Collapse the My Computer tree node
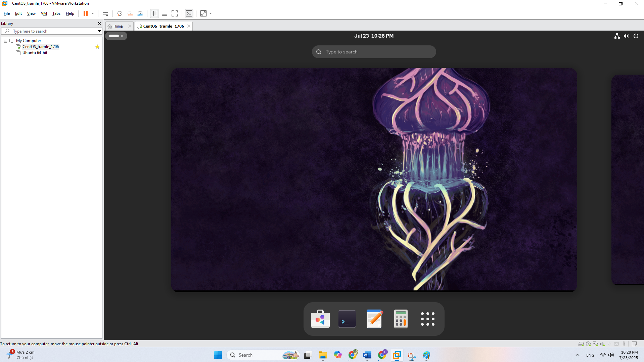644x362 pixels. [x=5, y=41]
